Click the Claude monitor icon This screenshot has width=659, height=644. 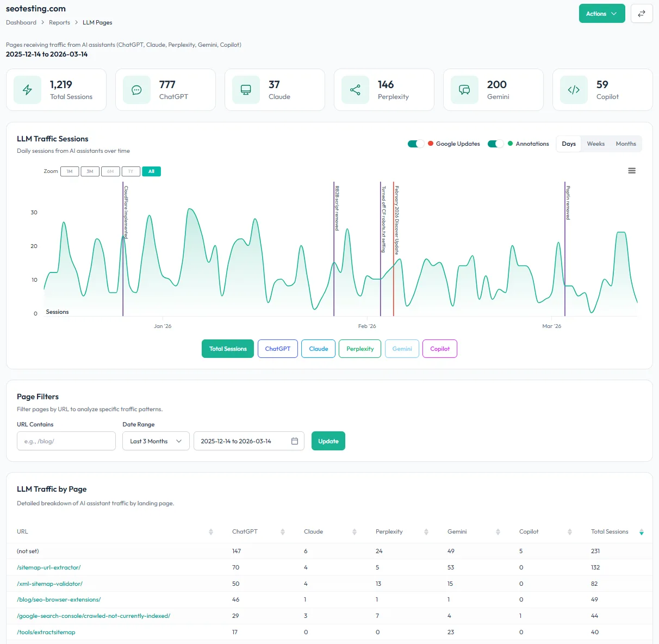coord(246,89)
